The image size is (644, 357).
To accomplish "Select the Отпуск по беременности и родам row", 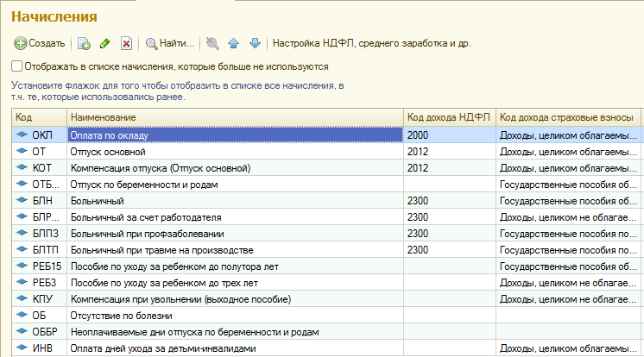I will 233,185.
